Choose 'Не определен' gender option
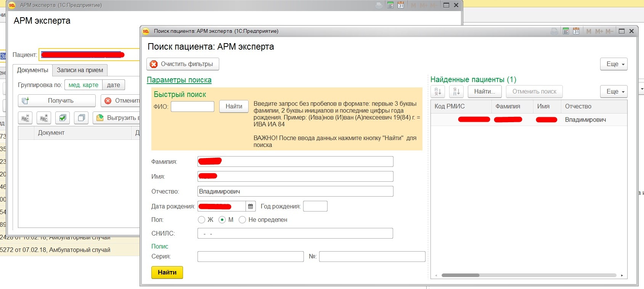The width and height of the screenshot is (644, 289). click(242, 220)
